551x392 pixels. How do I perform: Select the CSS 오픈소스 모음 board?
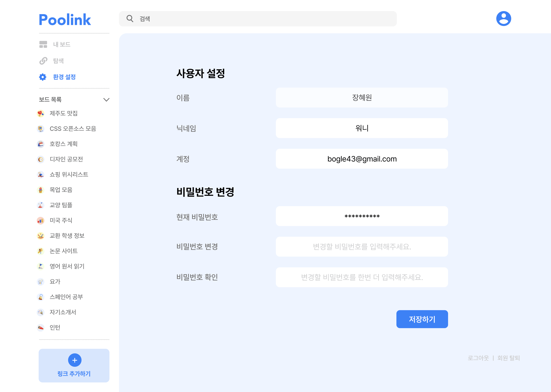[x=73, y=129]
